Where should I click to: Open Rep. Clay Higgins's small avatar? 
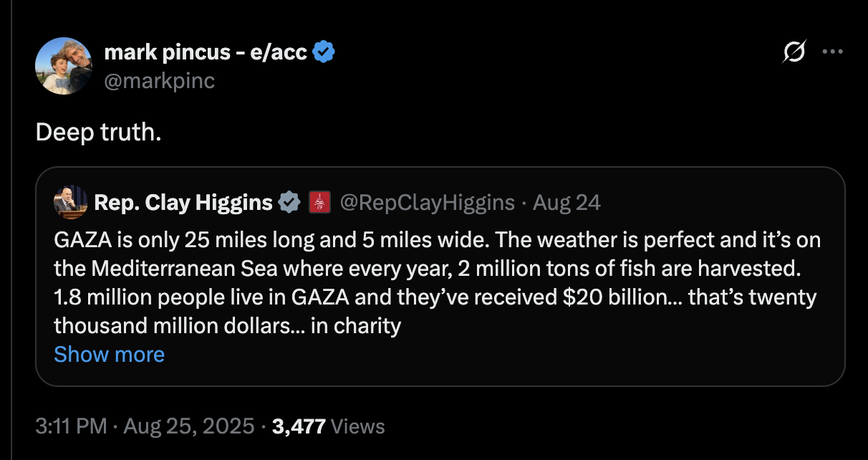(x=70, y=203)
